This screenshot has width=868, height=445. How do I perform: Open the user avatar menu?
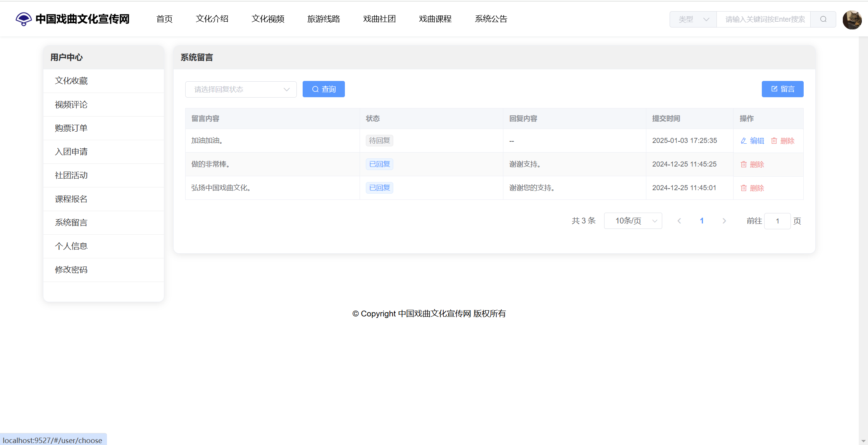(852, 19)
